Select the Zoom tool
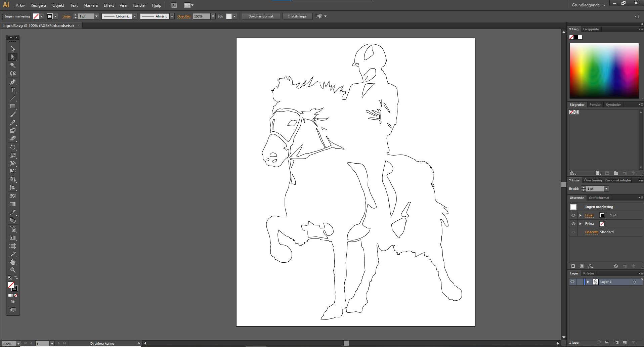This screenshot has height=347, width=644. coord(13,270)
